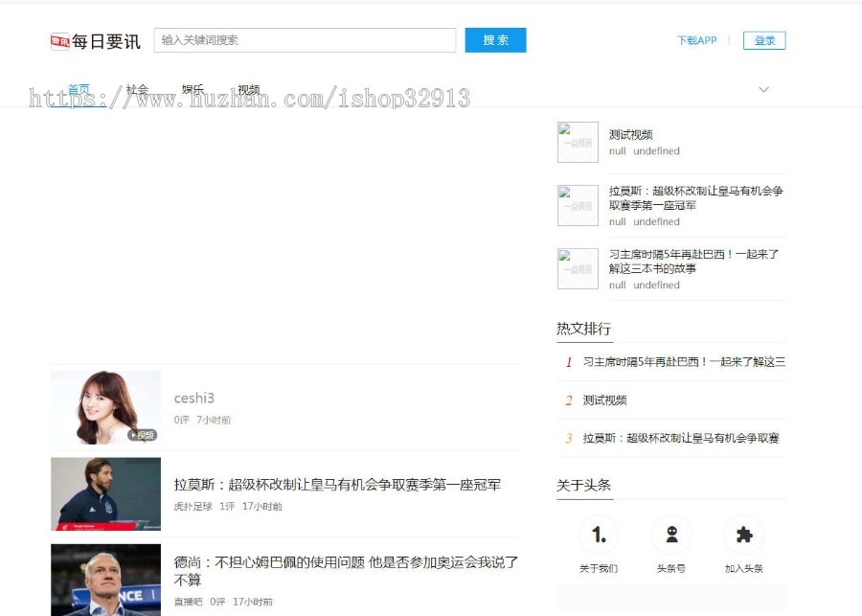Click the red 每日要讯 logo icon

coord(58,39)
